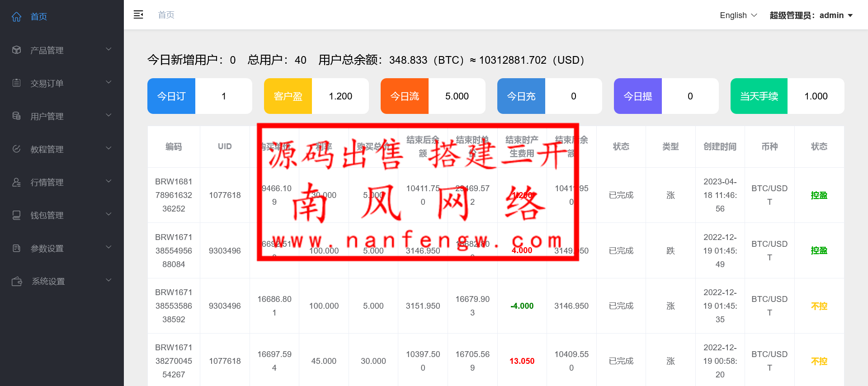868x386 pixels.
Task: Open the 交易订单 sidebar menu
Action: click(47, 83)
